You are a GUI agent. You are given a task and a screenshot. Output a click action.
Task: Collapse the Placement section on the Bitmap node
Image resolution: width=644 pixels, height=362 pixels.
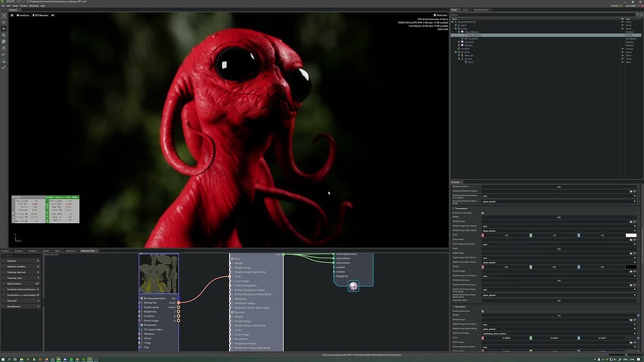point(141,325)
